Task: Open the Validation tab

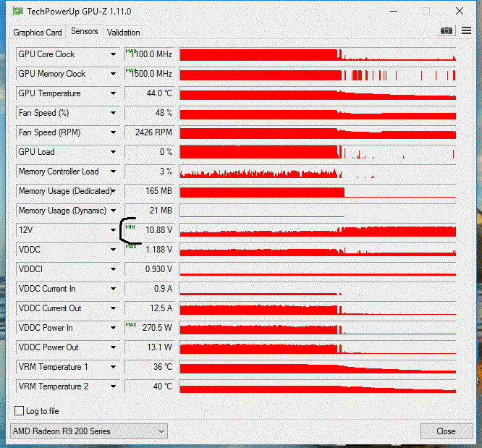Action: 123,33
